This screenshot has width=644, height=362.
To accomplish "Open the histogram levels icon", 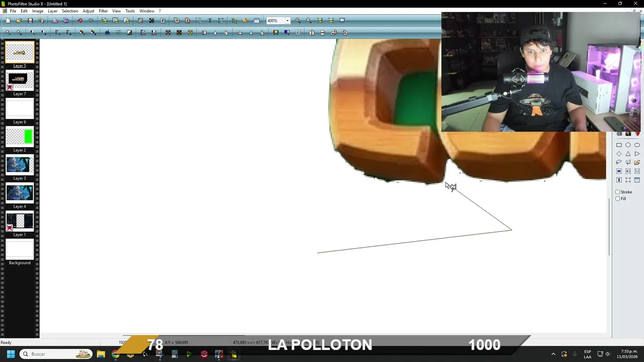I will coord(107,33).
